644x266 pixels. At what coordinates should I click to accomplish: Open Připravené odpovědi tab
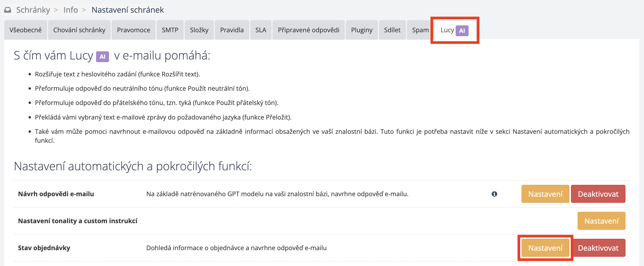pos(309,30)
